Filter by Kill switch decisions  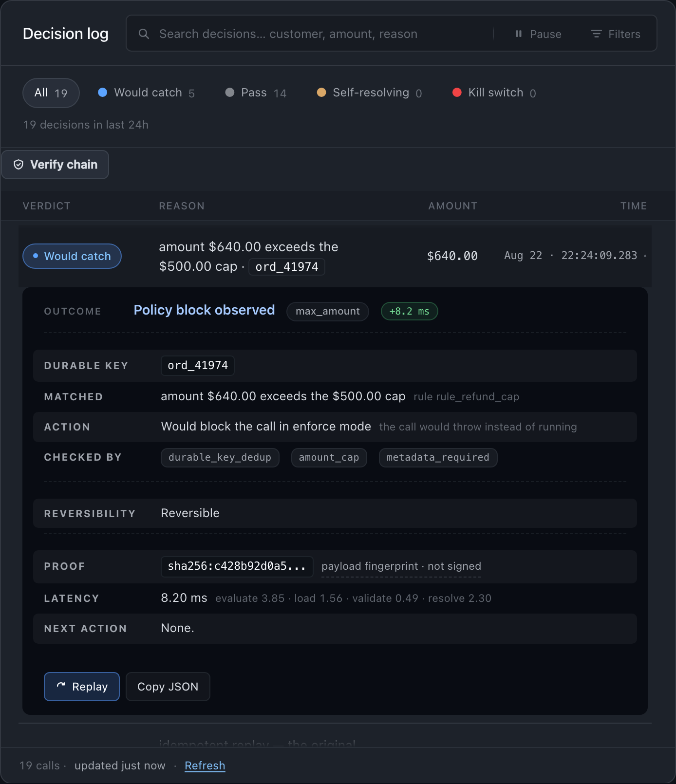pos(494,93)
